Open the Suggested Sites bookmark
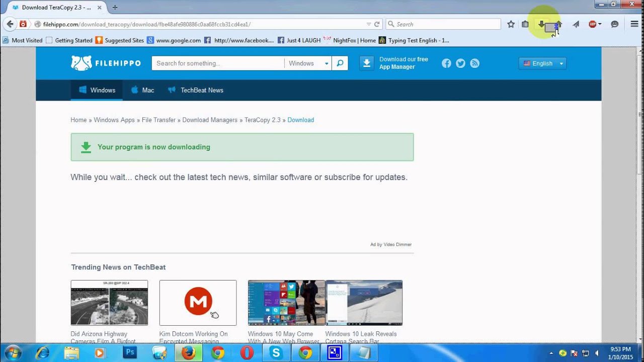This screenshot has height=362, width=644. coord(120,40)
